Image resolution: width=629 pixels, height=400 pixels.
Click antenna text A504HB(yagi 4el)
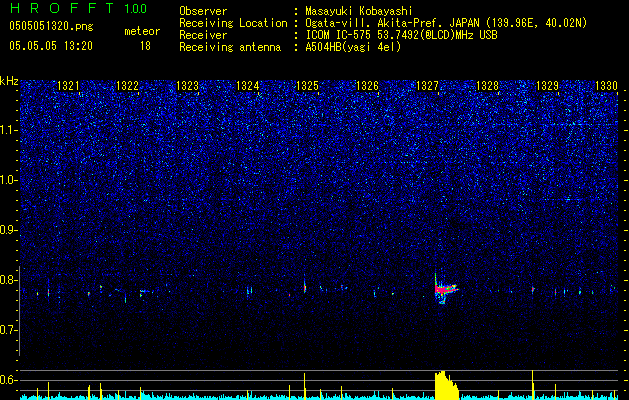click(353, 47)
